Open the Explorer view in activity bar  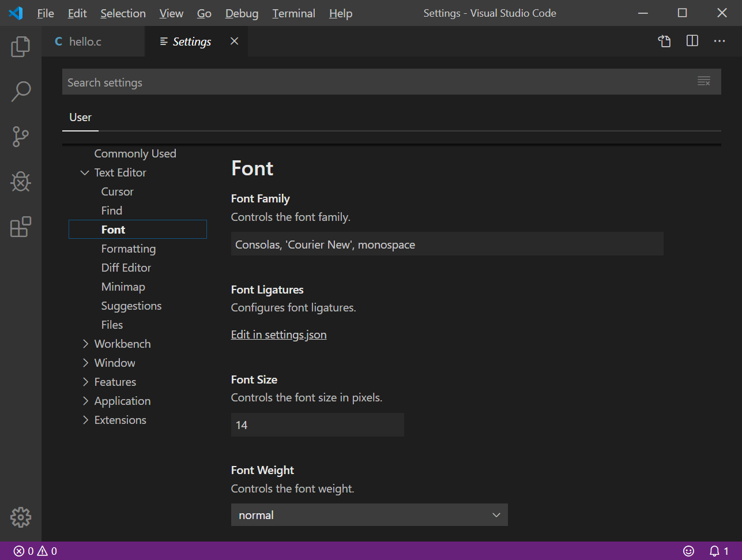click(x=21, y=46)
